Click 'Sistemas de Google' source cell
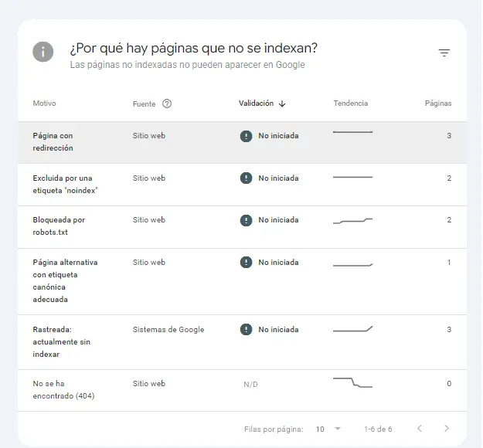Viewport: 483px width, 448px height. coord(168,330)
